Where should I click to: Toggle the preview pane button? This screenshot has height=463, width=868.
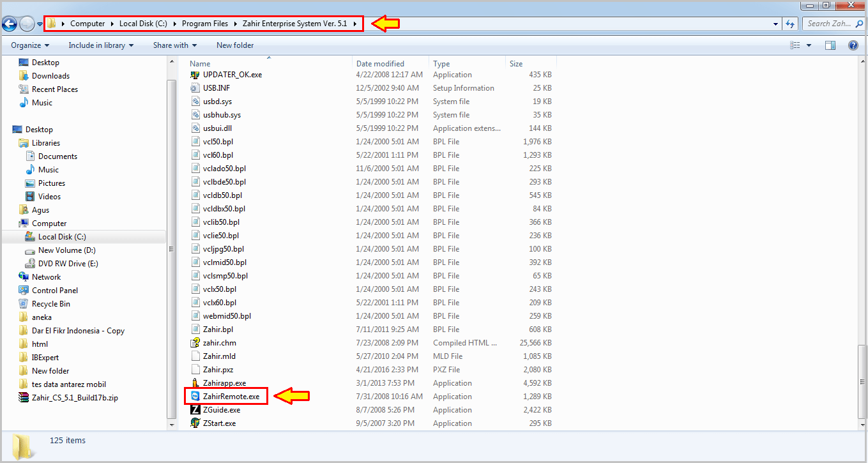(830, 45)
